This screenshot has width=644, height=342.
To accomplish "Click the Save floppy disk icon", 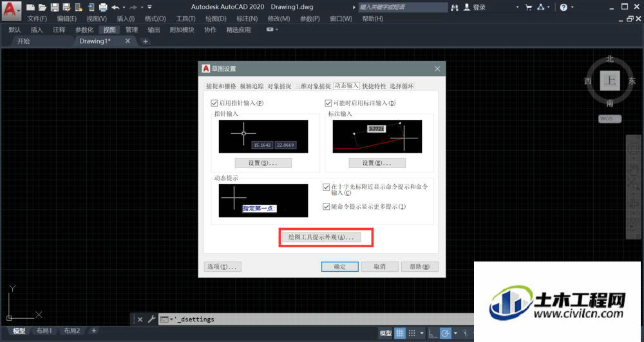I will [x=55, y=7].
